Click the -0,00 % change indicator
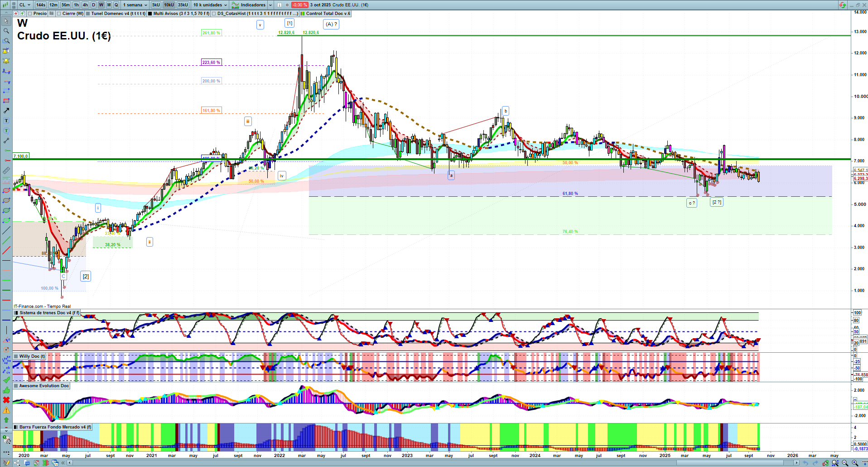Viewport: 868px width, 467px height. point(300,5)
